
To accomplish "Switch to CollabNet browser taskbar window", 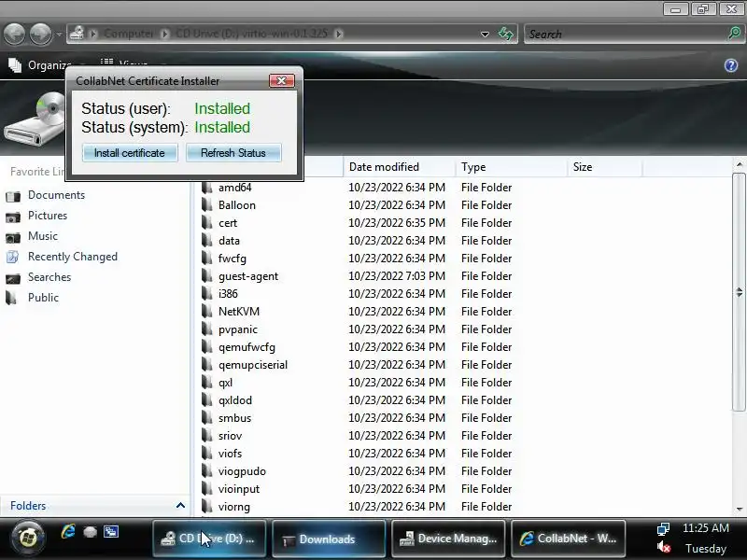I will pos(568,539).
